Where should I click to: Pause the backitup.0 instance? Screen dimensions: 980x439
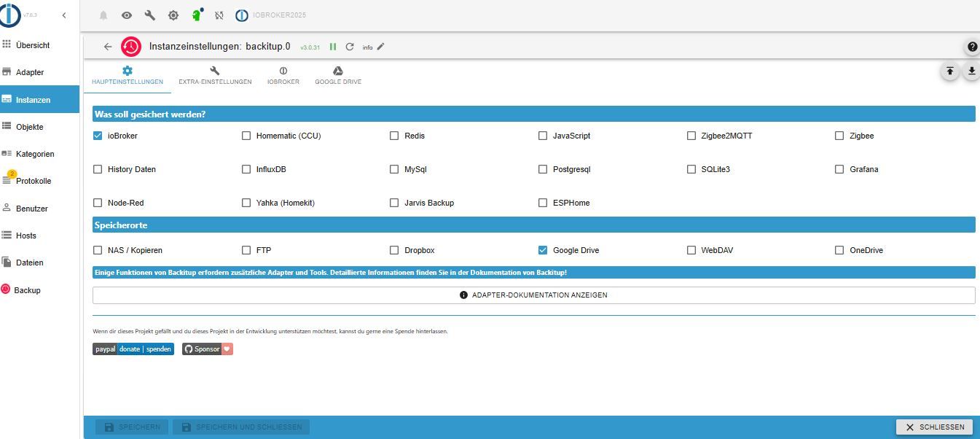pyautogui.click(x=333, y=47)
